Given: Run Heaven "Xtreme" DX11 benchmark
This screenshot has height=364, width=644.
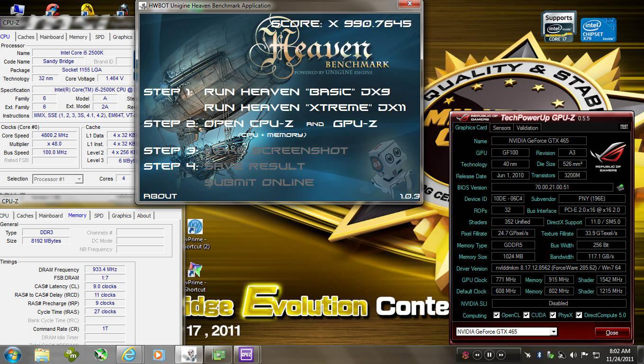Looking at the screenshot, I should point(305,108).
